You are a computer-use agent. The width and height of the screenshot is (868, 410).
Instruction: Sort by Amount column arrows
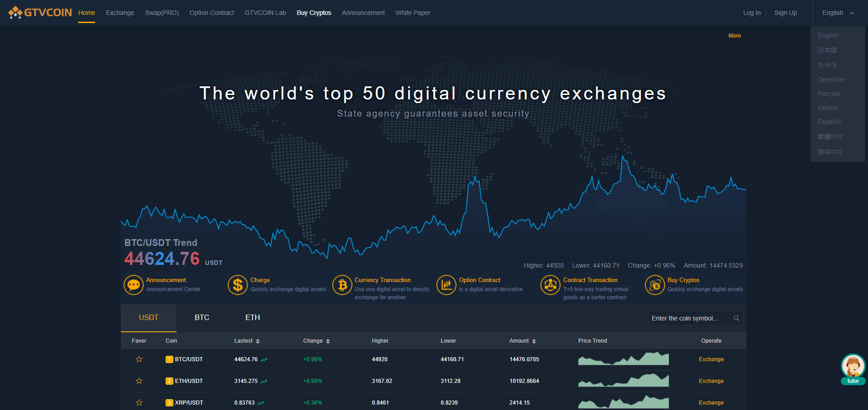[534, 341]
